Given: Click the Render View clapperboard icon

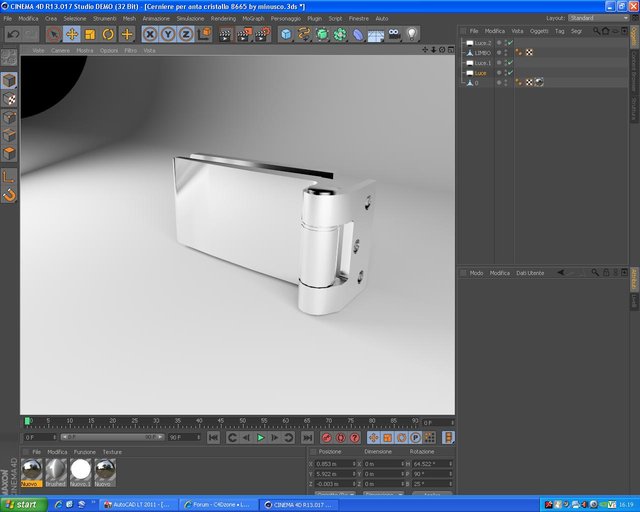Looking at the screenshot, I should [x=225, y=34].
